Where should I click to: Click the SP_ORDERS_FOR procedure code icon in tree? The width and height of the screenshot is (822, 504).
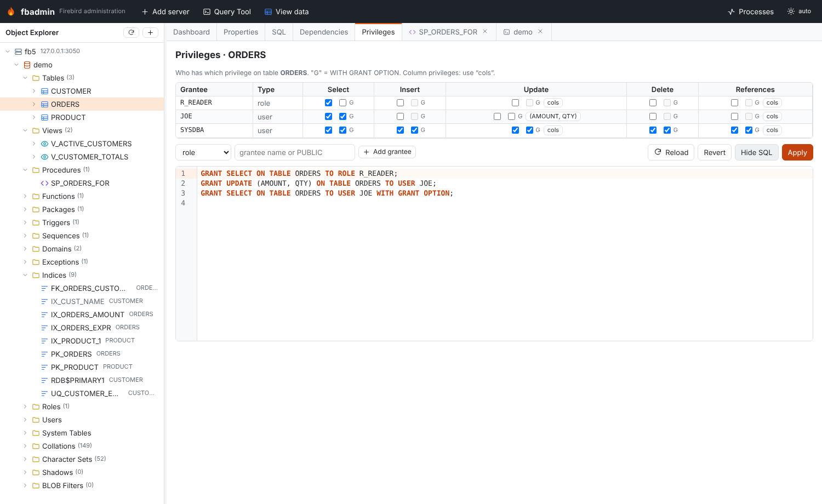(44, 183)
